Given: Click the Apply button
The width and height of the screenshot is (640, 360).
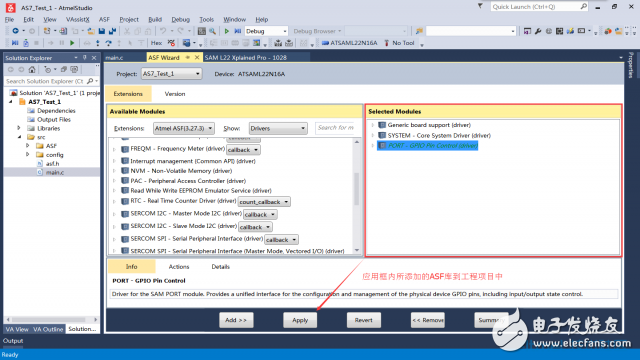Looking at the screenshot, I should [300, 320].
